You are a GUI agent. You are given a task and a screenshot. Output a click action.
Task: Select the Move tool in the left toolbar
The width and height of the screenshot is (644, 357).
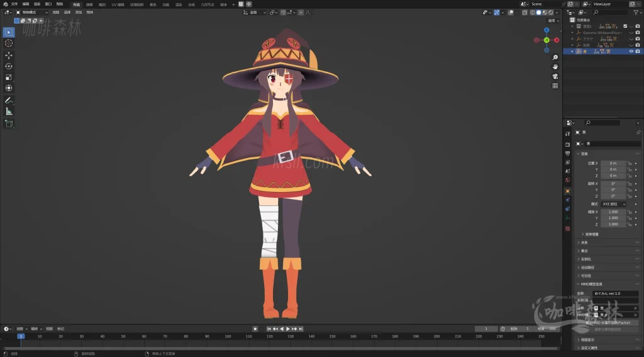click(x=9, y=55)
